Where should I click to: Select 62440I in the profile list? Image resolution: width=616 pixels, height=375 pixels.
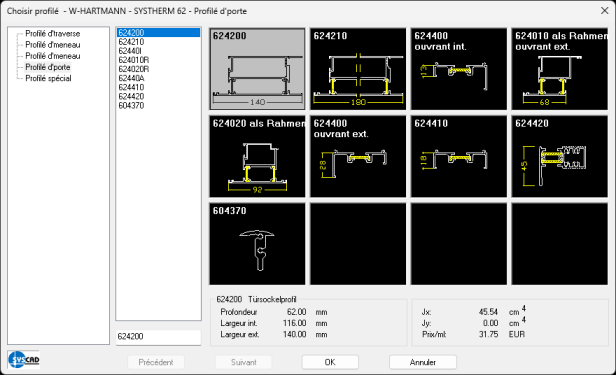158,51
